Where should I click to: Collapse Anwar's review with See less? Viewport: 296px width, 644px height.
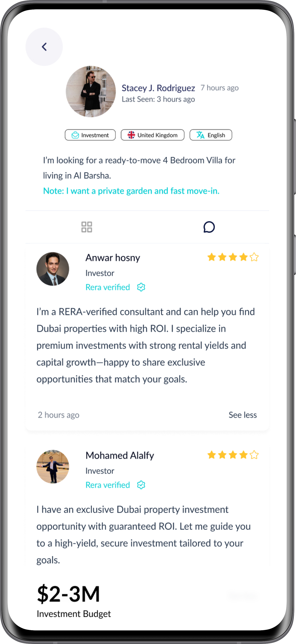point(242,415)
